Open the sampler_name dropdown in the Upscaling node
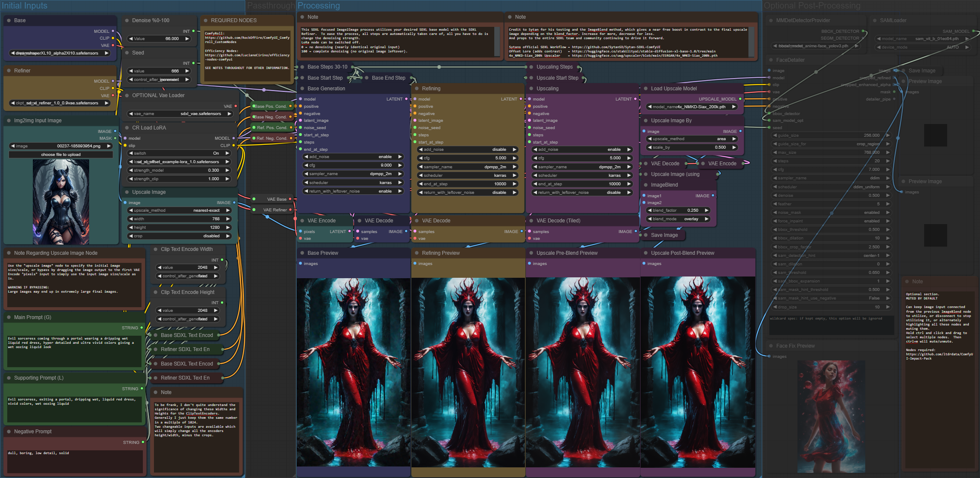This screenshot has width=980, height=478. pos(582,167)
